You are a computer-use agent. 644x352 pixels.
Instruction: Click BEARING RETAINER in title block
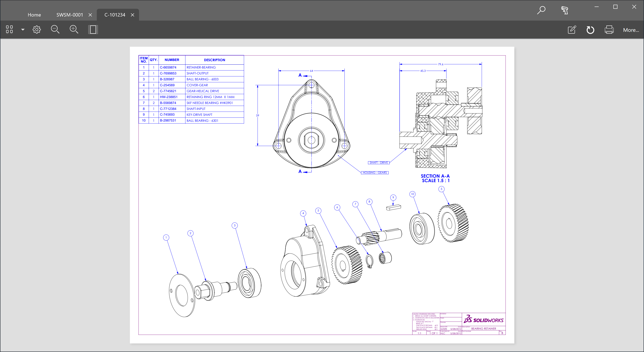[484, 329]
